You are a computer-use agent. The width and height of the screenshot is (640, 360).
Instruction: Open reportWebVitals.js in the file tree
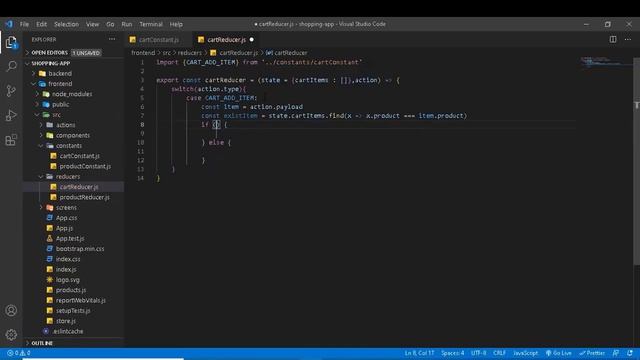pyautogui.click(x=80, y=300)
